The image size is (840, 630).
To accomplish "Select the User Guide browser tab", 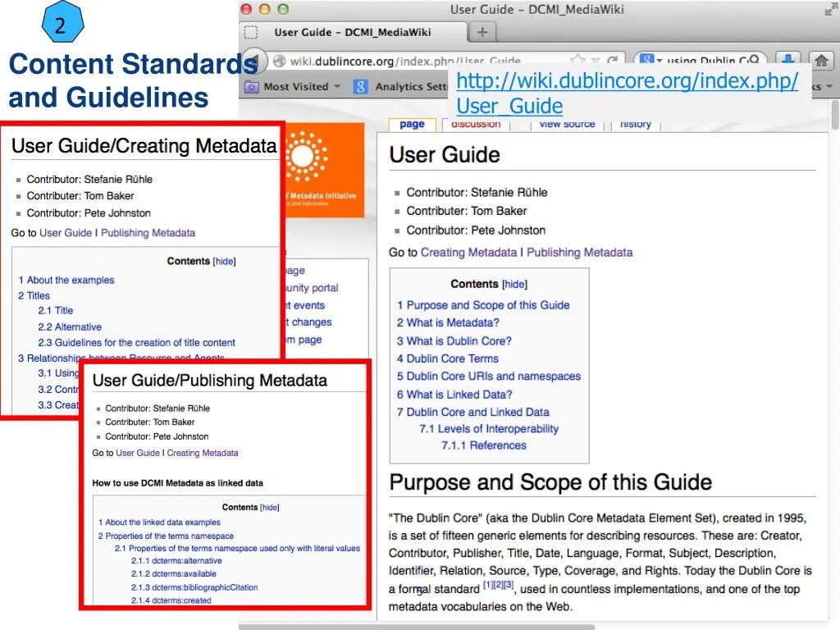I will tap(352, 32).
